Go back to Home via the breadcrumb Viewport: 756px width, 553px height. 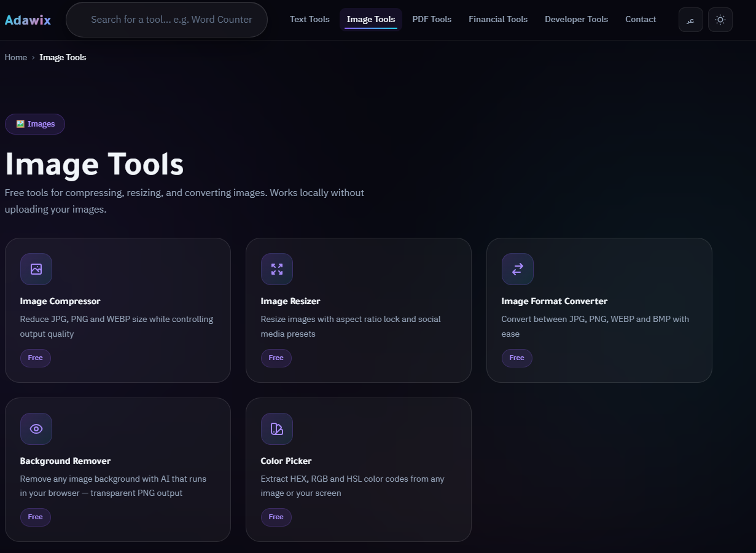16,57
